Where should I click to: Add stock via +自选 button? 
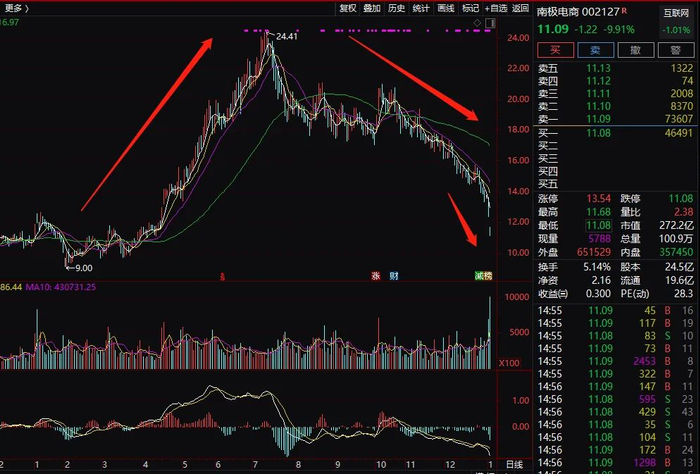496,8
